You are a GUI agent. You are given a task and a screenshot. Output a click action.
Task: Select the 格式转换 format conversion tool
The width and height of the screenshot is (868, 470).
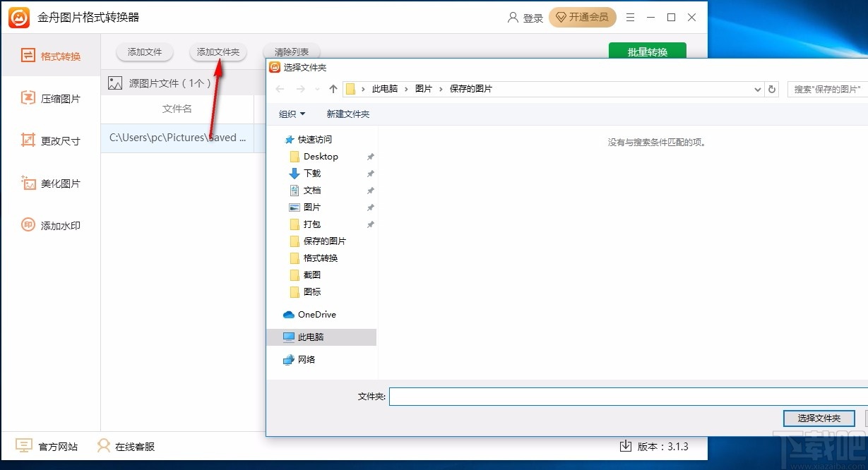pyautogui.click(x=53, y=56)
